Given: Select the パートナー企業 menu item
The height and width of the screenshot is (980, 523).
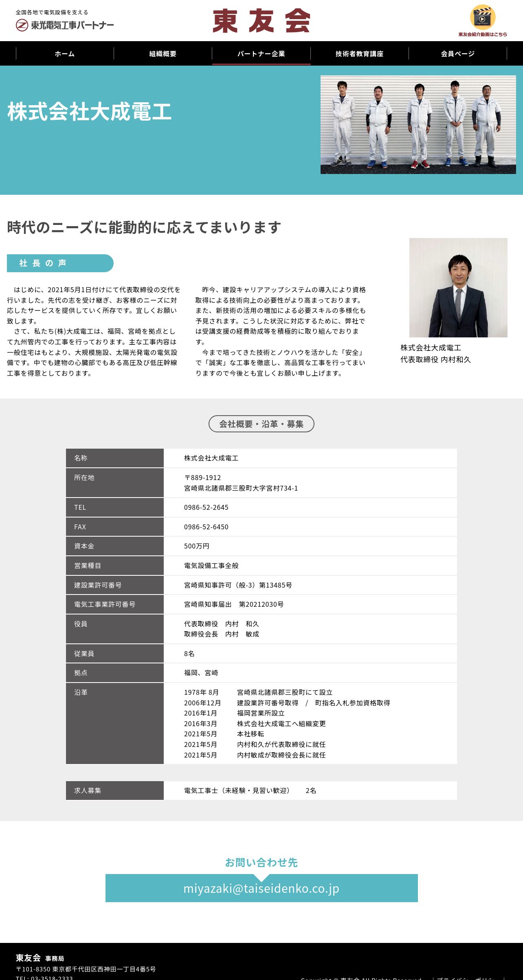Looking at the screenshot, I should (261, 53).
